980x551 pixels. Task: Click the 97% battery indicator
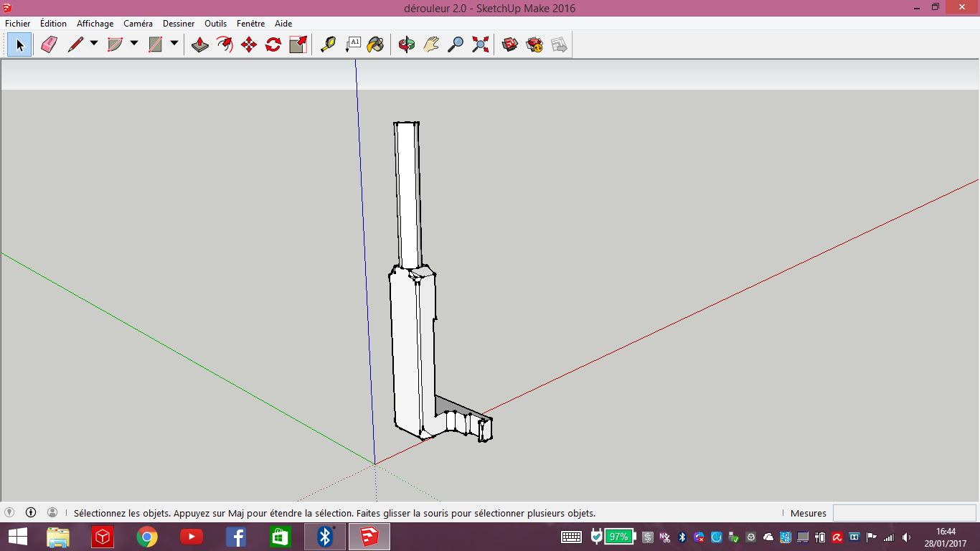(619, 537)
